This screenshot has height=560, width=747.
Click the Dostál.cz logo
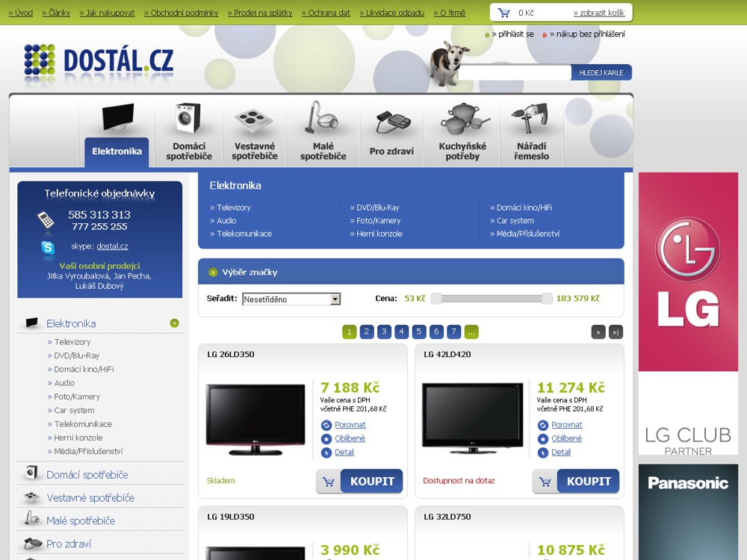click(99, 62)
